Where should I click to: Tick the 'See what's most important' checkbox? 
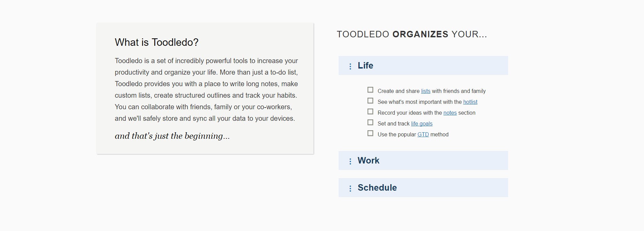[370, 101]
